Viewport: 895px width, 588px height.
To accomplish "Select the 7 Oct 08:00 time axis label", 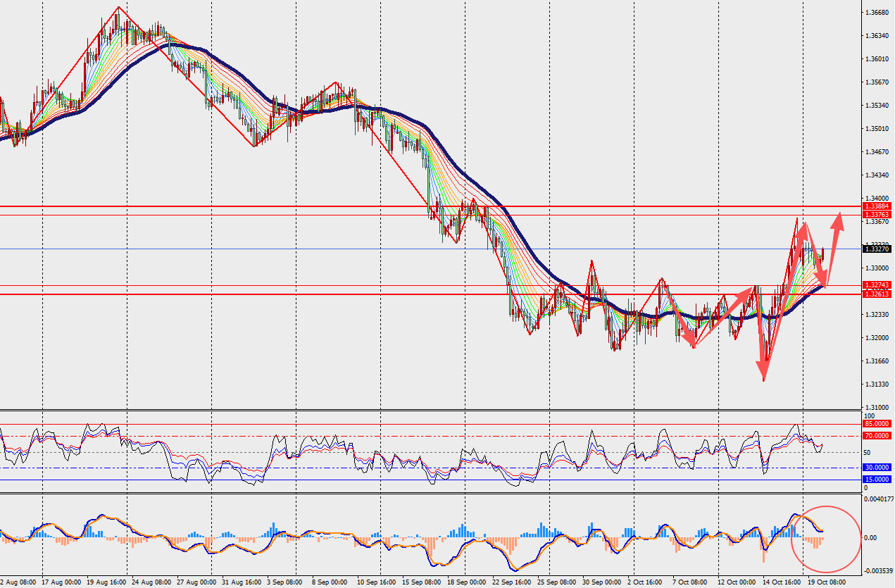I will click(x=688, y=582).
